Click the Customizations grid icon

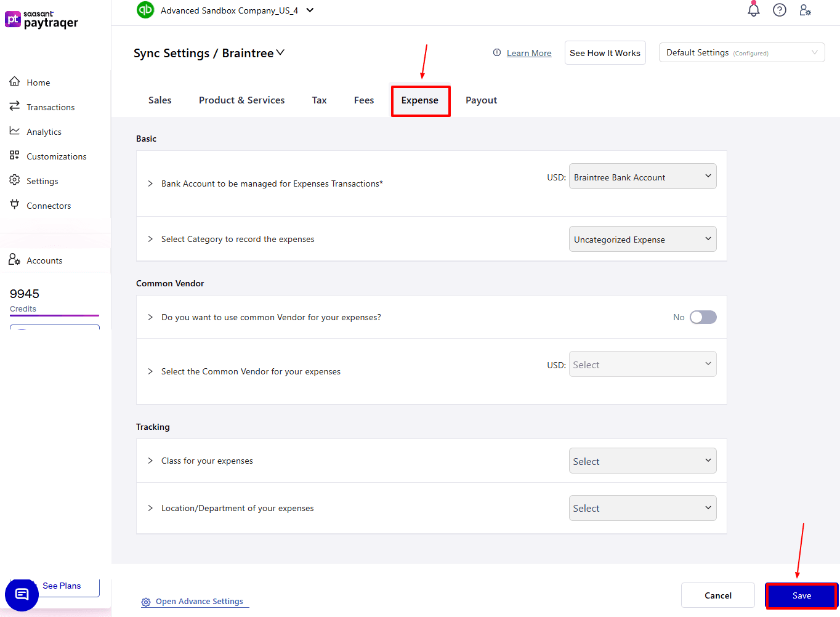coord(15,155)
